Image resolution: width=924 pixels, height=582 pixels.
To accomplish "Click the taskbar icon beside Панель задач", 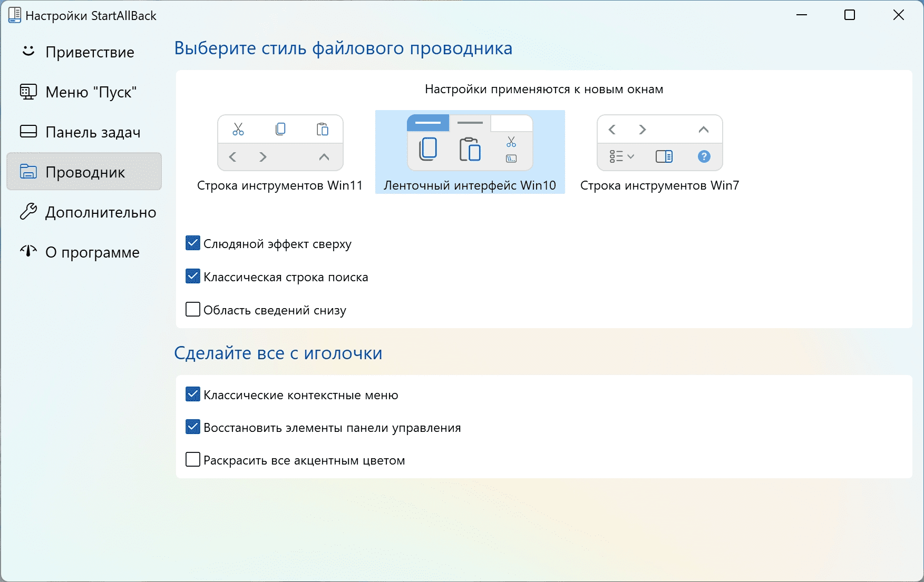I will [x=28, y=131].
